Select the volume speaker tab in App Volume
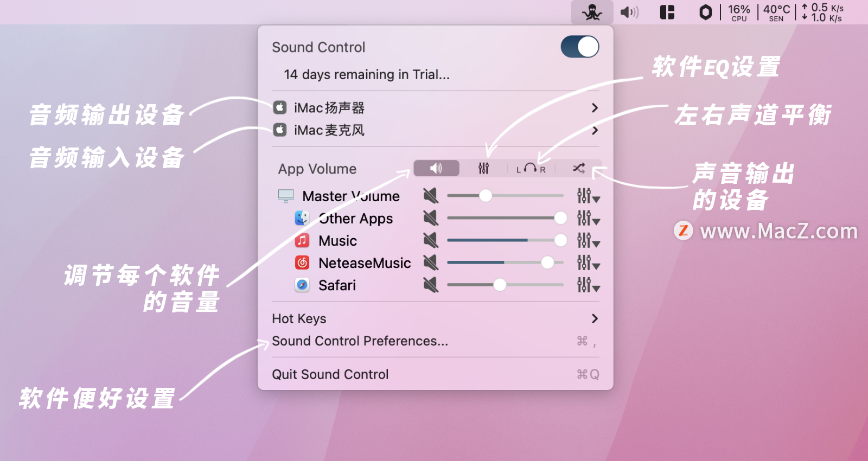This screenshot has width=868, height=461. (436, 168)
